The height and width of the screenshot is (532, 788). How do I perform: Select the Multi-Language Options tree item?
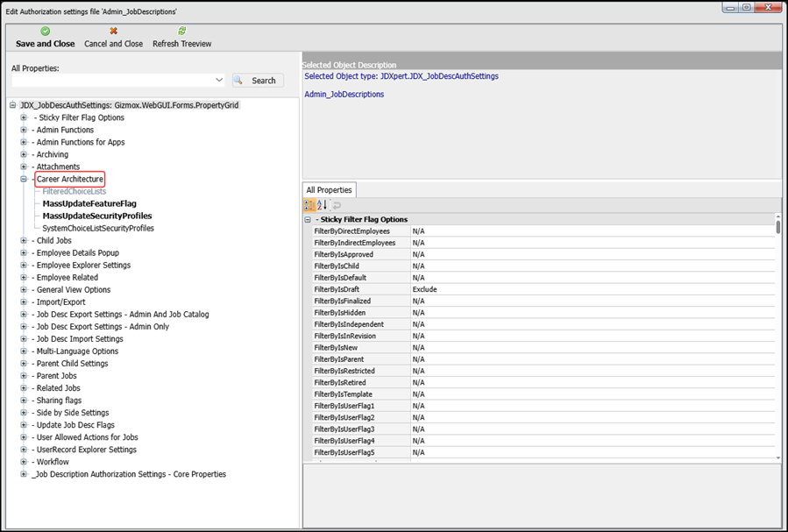(x=77, y=351)
